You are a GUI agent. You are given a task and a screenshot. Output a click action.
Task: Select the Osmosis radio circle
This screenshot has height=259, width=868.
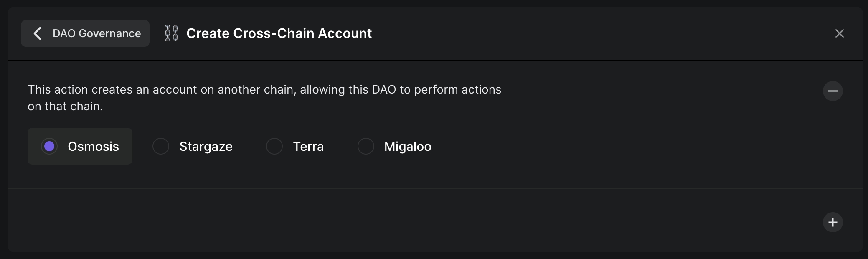49,146
